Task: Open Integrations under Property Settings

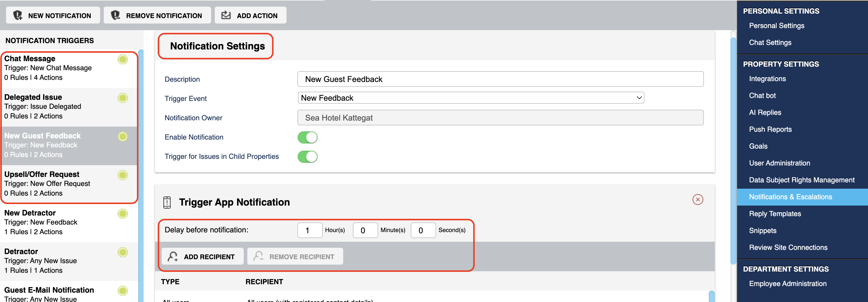Action: click(x=767, y=79)
